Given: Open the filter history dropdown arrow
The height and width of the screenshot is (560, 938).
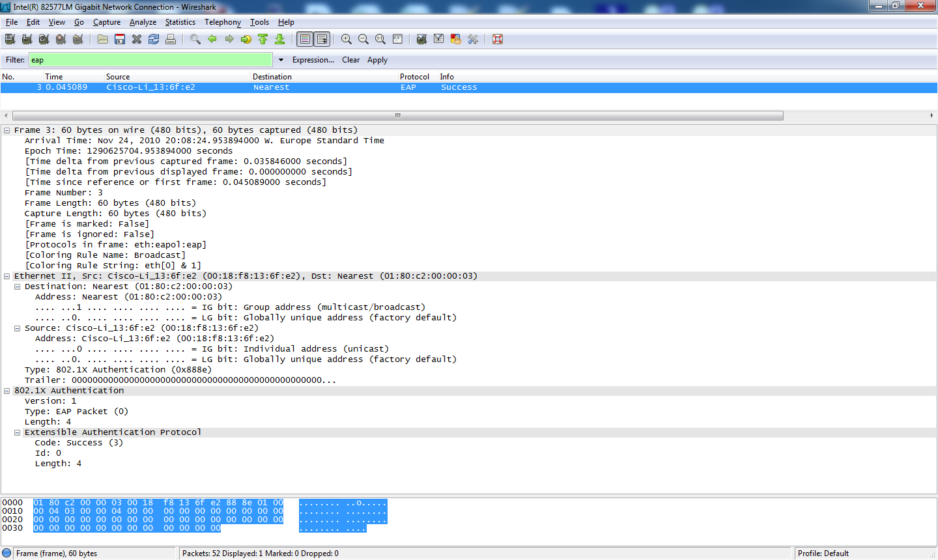Looking at the screenshot, I should tap(281, 60).
